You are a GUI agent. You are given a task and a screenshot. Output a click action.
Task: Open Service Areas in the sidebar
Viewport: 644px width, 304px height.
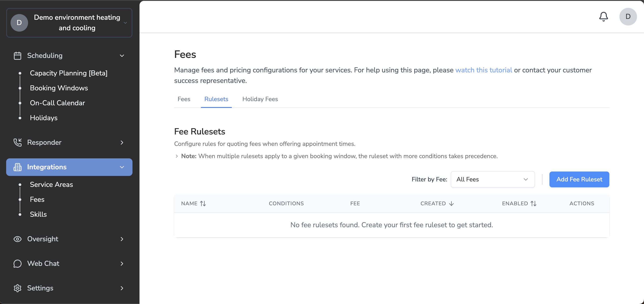click(x=51, y=184)
